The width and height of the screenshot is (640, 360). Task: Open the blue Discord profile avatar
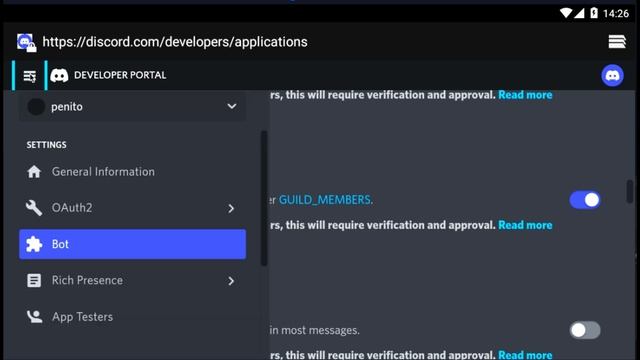[x=612, y=76]
